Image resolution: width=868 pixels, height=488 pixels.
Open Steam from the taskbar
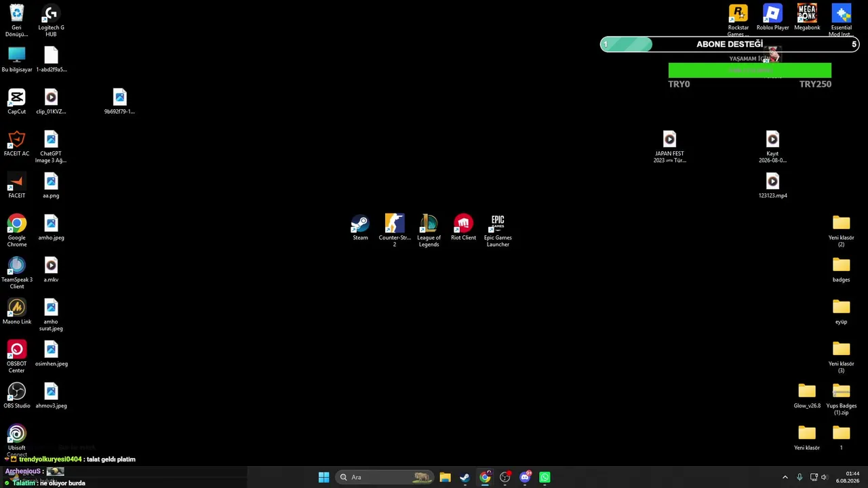coord(465,477)
